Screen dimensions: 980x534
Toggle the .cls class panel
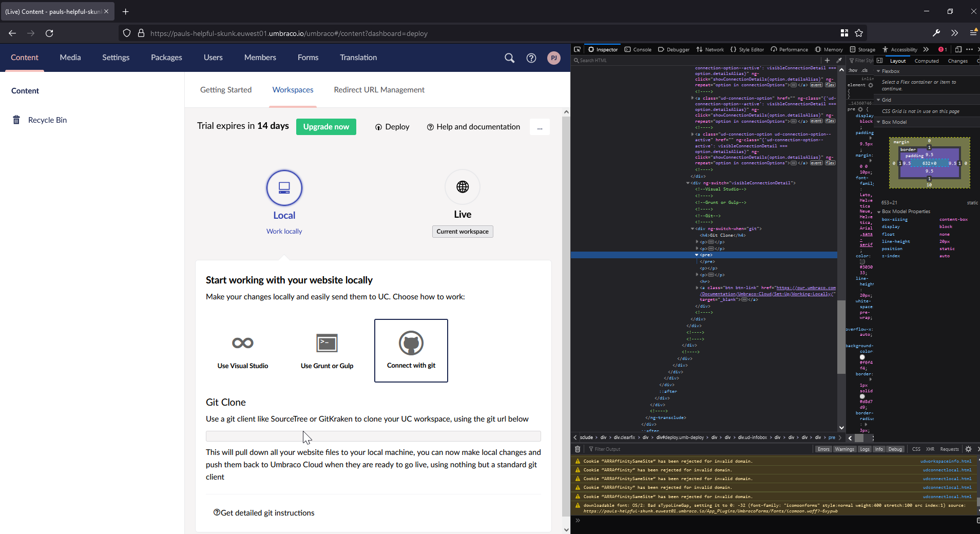tap(865, 70)
